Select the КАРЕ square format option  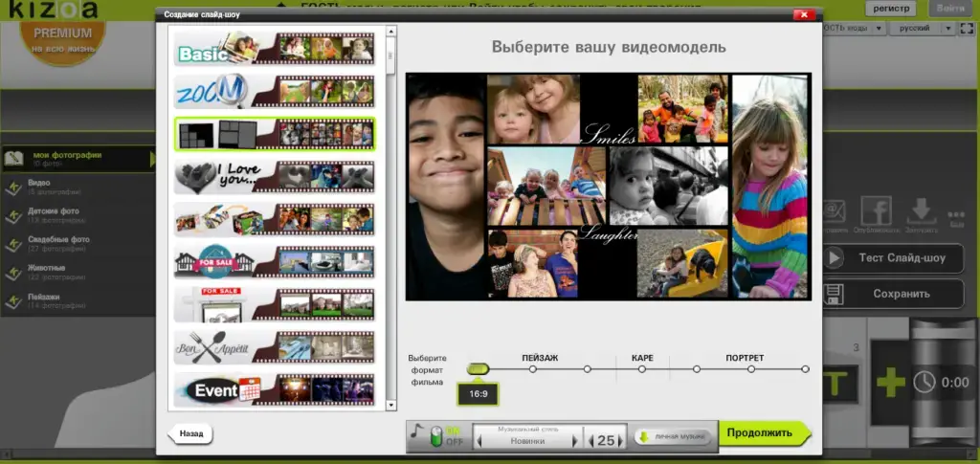pos(642,368)
